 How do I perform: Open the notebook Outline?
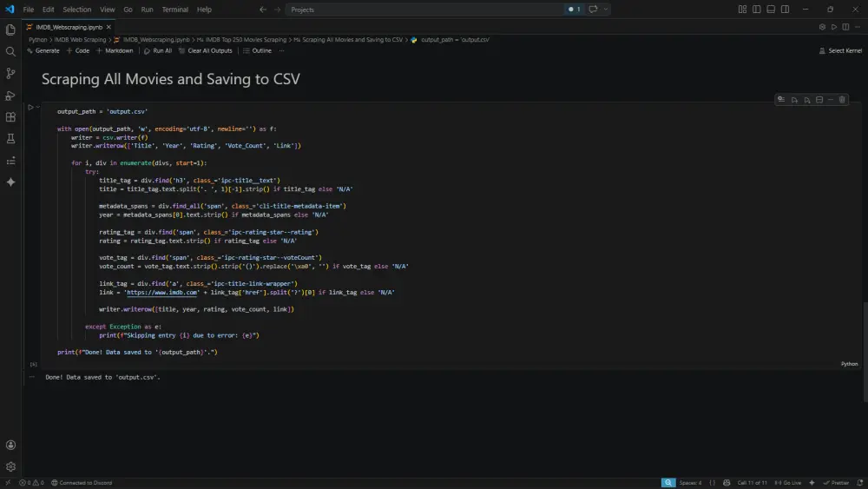[x=258, y=51]
